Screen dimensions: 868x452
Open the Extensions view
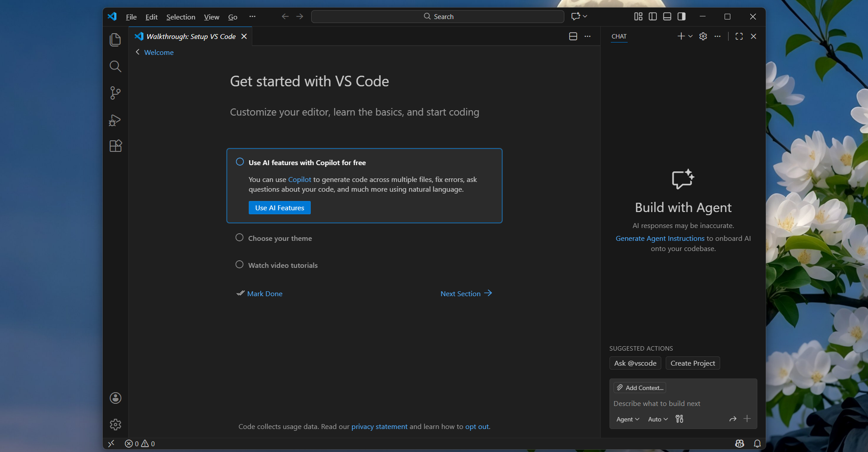pyautogui.click(x=116, y=146)
